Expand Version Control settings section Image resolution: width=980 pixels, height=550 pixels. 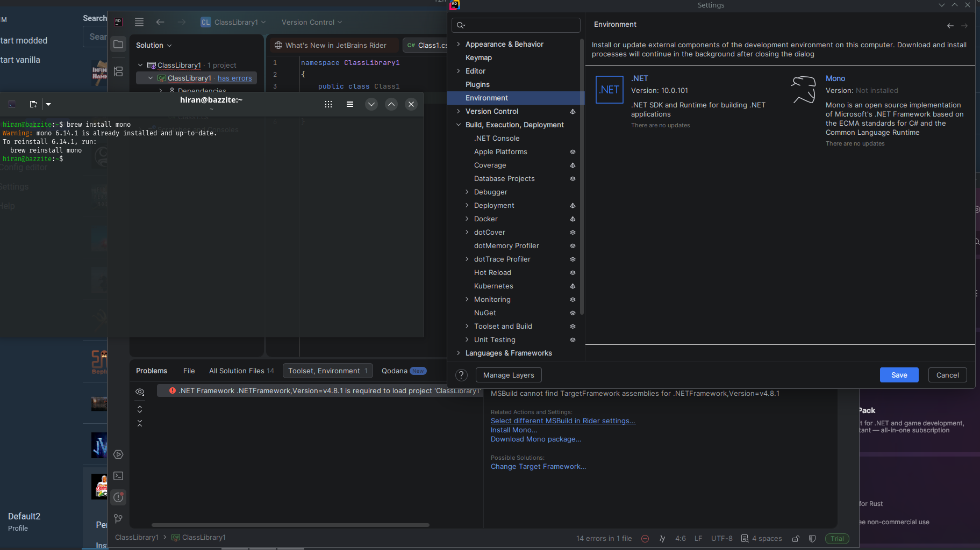(459, 111)
